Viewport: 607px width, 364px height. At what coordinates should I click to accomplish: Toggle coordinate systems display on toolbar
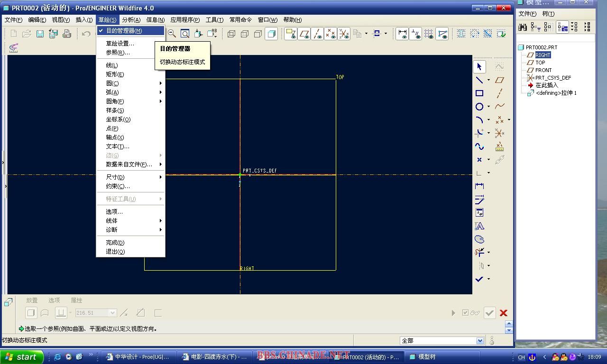click(x=344, y=34)
